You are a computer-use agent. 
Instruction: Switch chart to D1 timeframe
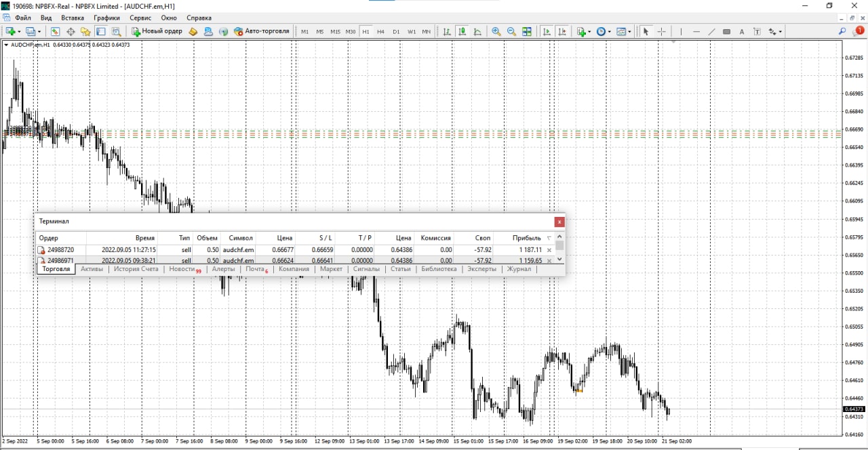(396, 31)
